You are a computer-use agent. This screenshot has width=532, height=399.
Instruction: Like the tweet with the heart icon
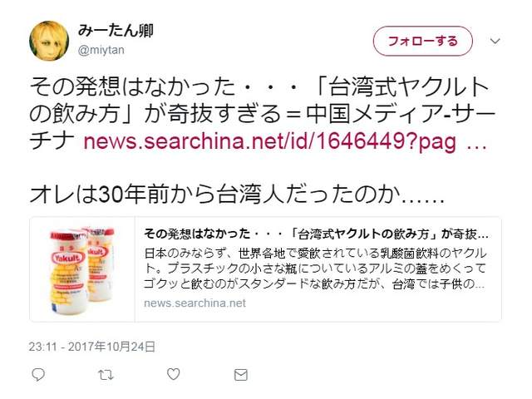(174, 374)
